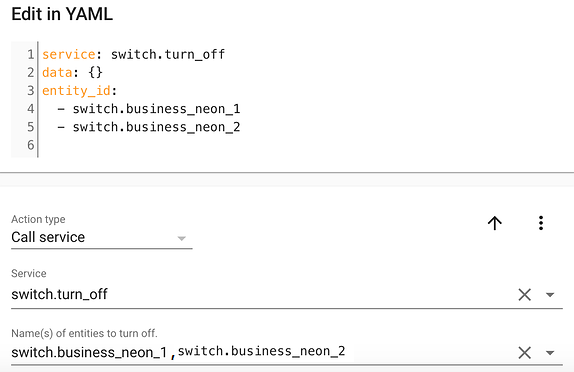
Task: Click switch.business_neon_1 in the entities field
Action: pos(89,353)
